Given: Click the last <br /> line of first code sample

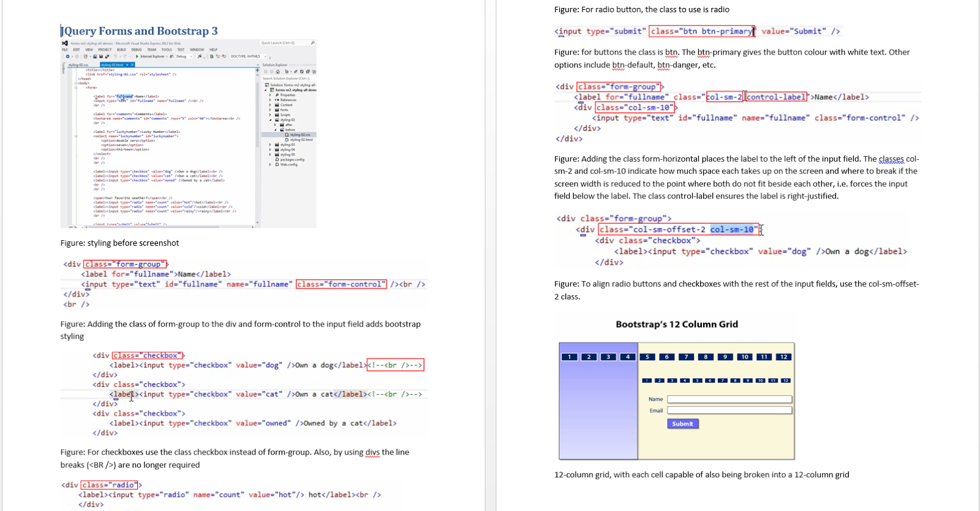Looking at the screenshot, I should 77,305.
